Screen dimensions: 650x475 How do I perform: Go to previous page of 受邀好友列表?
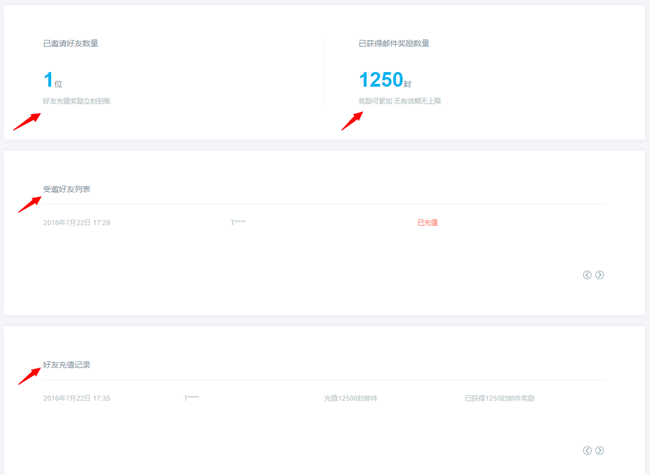tap(587, 275)
